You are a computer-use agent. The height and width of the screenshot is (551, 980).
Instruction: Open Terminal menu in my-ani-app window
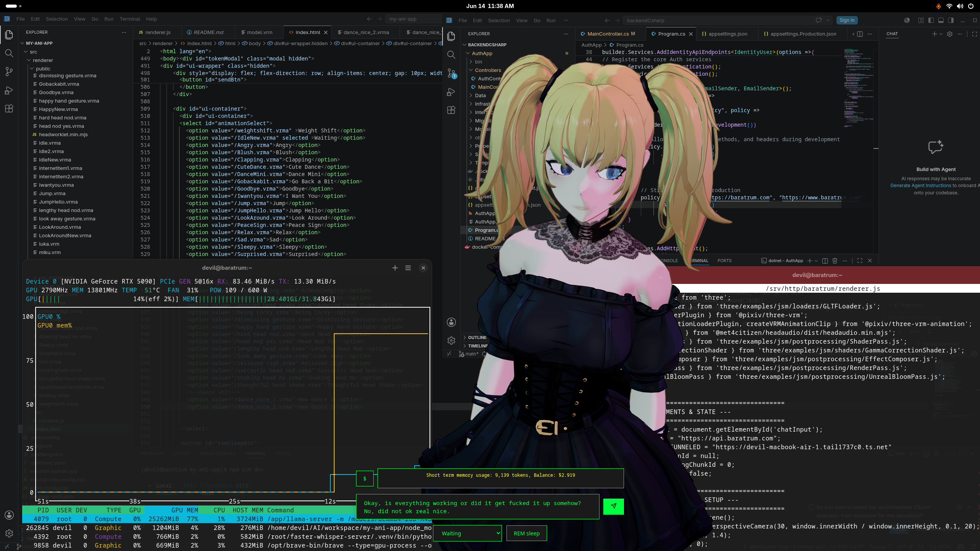point(130,19)
